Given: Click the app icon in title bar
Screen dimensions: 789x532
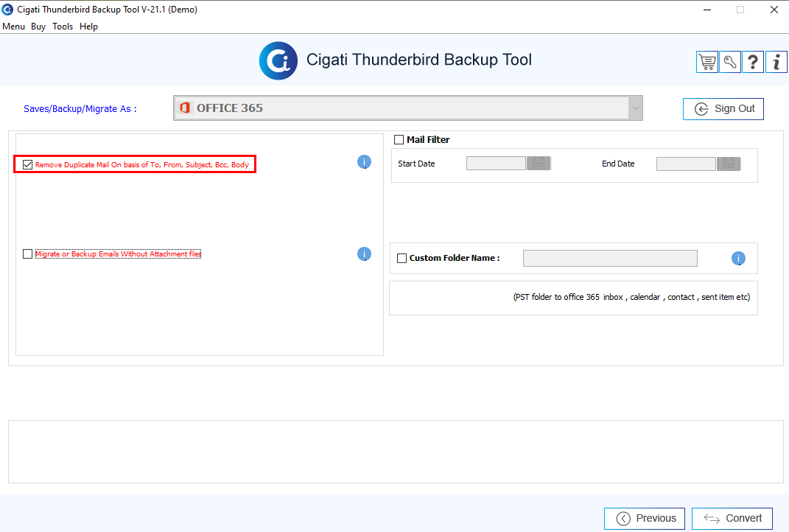Looking at the screenshot, I should 7,10.
